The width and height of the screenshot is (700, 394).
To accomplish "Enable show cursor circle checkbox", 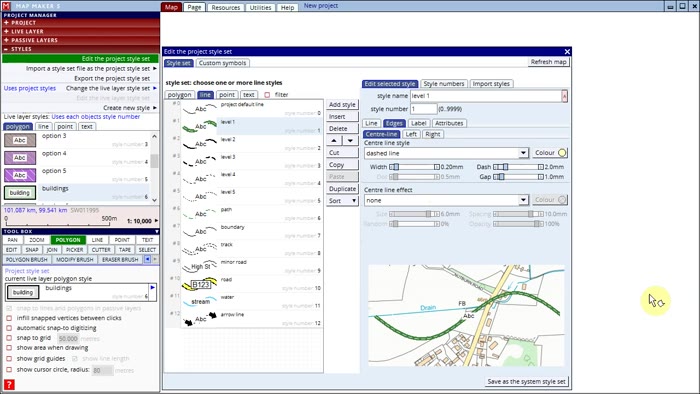I will click(x=9, y=370).
